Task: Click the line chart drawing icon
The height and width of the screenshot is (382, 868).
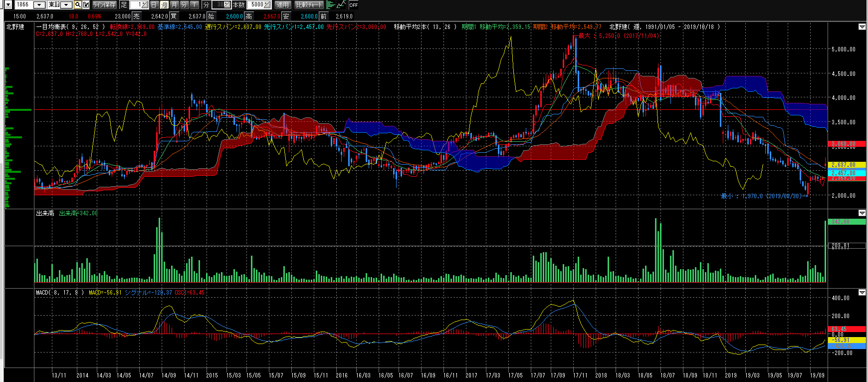Action: coord(341,5)
